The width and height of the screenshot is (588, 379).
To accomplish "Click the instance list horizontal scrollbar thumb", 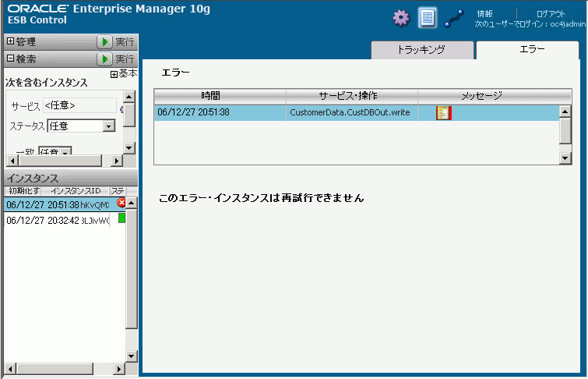I will (x=55, y=369).
